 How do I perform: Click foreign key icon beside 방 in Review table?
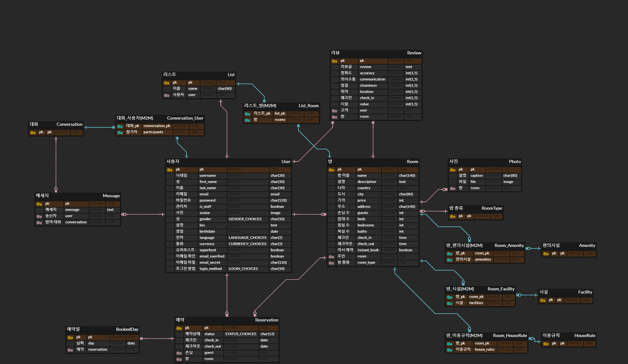tap(335, 117)
